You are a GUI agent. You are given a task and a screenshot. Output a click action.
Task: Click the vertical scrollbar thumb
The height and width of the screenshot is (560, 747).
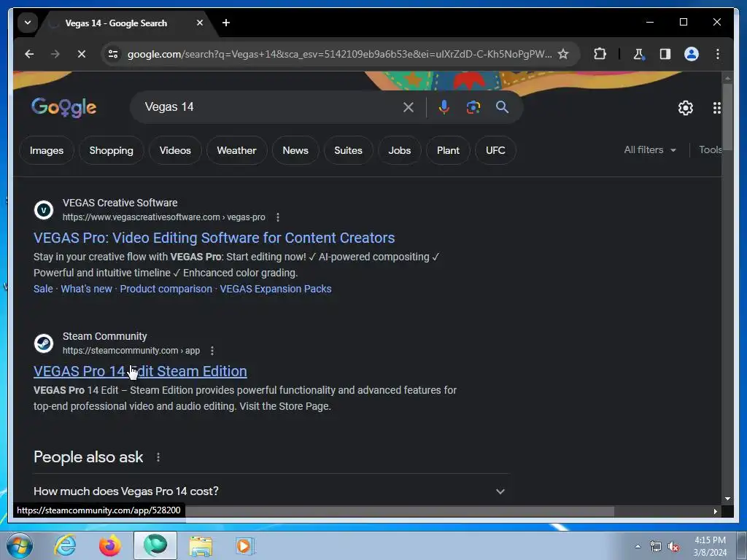tap(727, 117)
